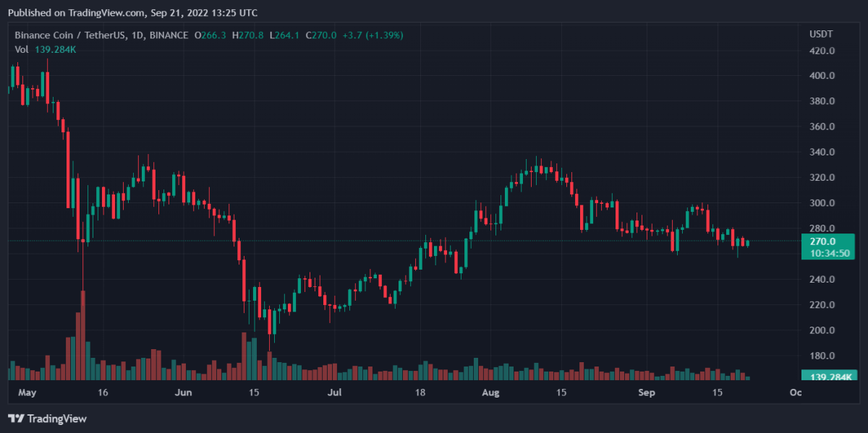This screenshot has width=868, height=433.
Task: Click the +3.7 (+1.39%) change value
Action: [x=373, y=35]
